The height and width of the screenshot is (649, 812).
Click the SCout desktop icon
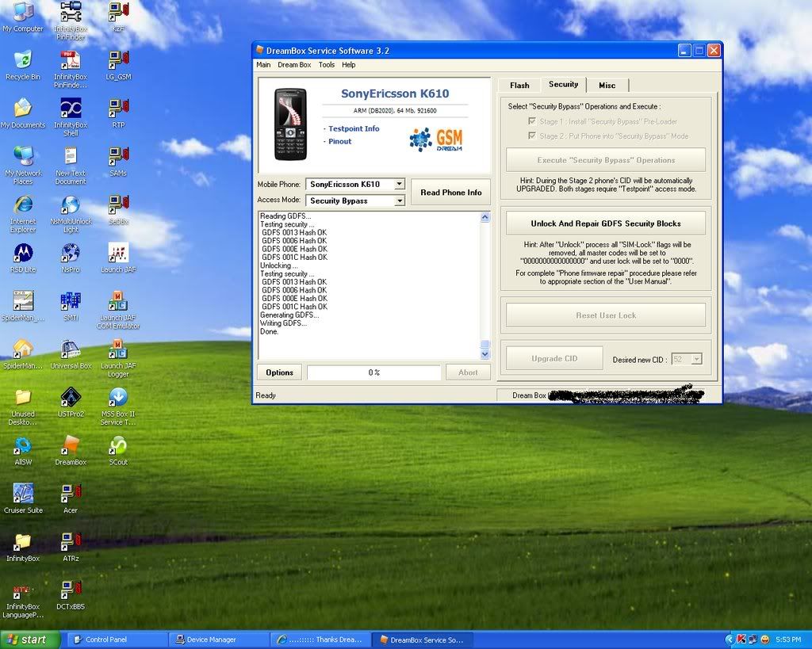point(119,450)
